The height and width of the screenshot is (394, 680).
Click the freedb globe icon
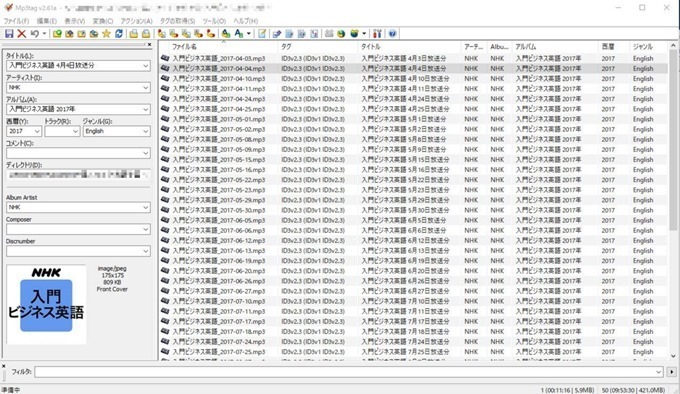pyautogui.click(x=341, y=34)
